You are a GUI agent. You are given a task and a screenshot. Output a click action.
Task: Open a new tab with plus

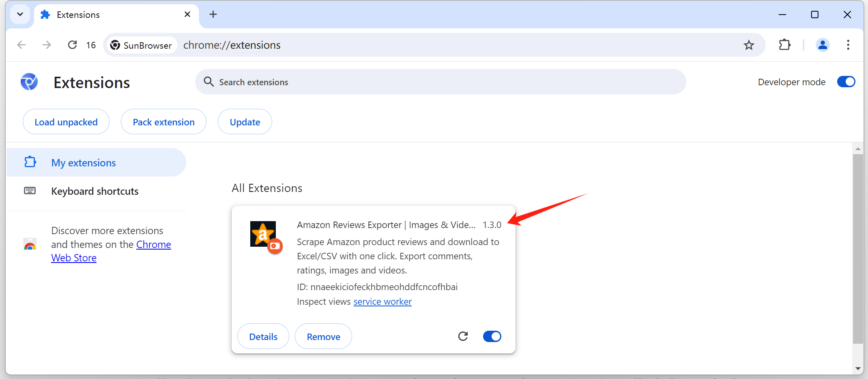pyautogui.click(x=213, y=15)
